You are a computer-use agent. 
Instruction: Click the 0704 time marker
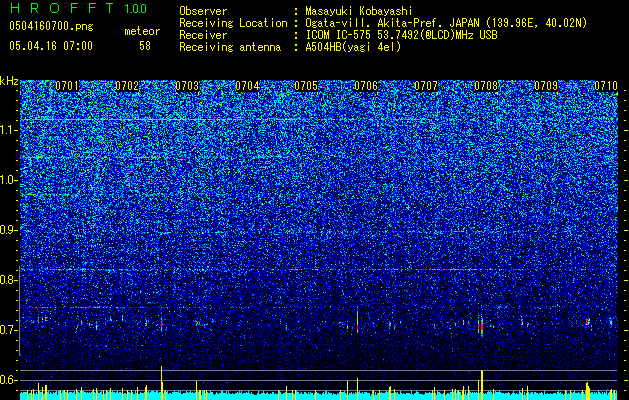point(247,86)
